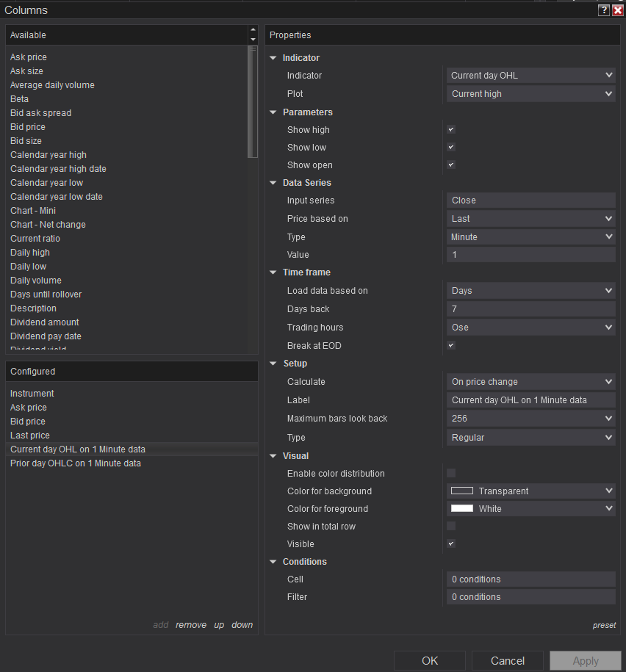This screenshot has width=626, height=672.
Task: Click the remove link
Action: point(191,625)
